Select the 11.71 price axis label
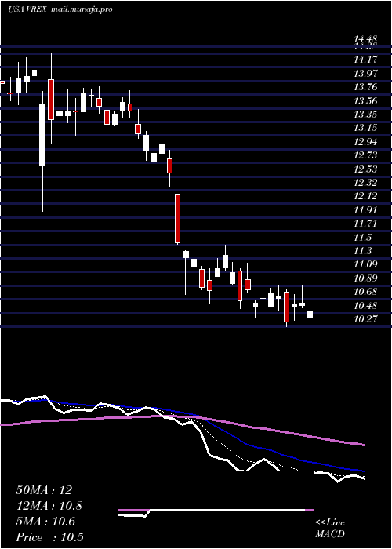The image size is (392, 549). point(366,224)
